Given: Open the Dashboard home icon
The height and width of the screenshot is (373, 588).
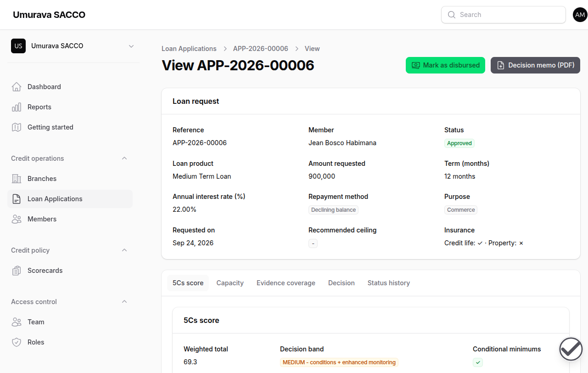Looking at the screenshot, I should 17,87.
